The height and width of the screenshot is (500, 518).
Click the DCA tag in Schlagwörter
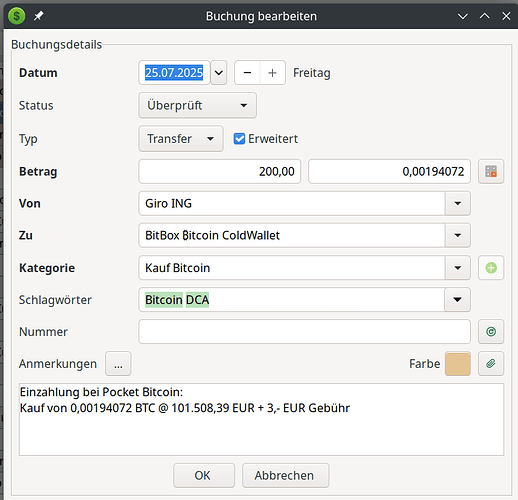(197, 300)
